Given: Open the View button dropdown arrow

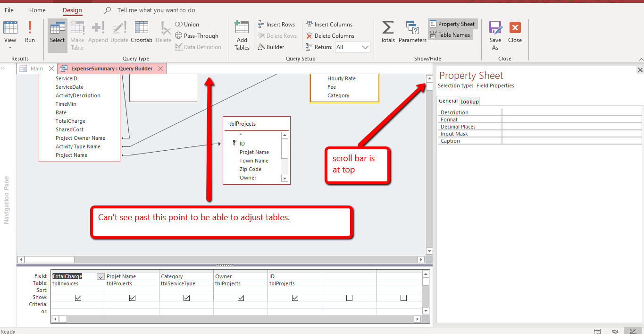Looking at the screenshot, I should 10,47.
